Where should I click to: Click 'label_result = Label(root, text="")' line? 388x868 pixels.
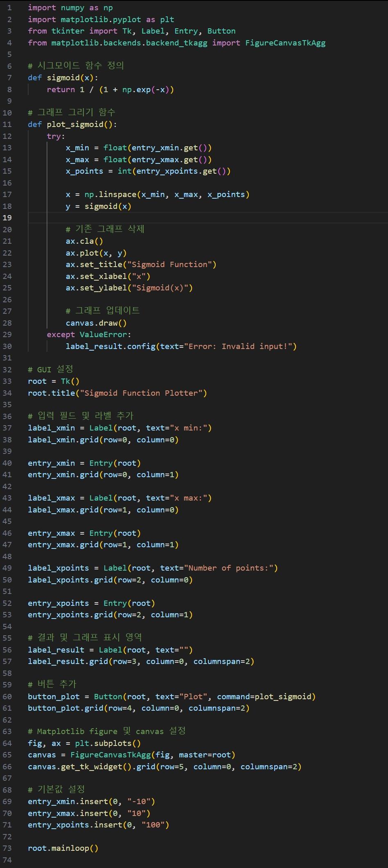point(111,650)
